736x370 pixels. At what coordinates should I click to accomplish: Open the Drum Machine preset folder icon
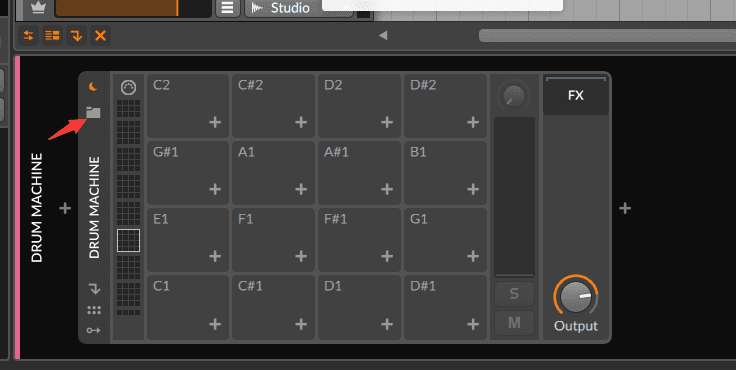(93, 112)
